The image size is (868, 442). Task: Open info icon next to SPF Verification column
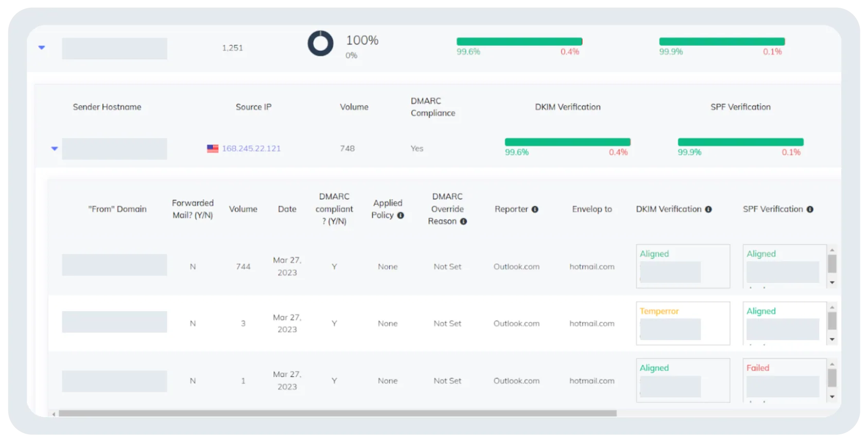click(810, 209)
